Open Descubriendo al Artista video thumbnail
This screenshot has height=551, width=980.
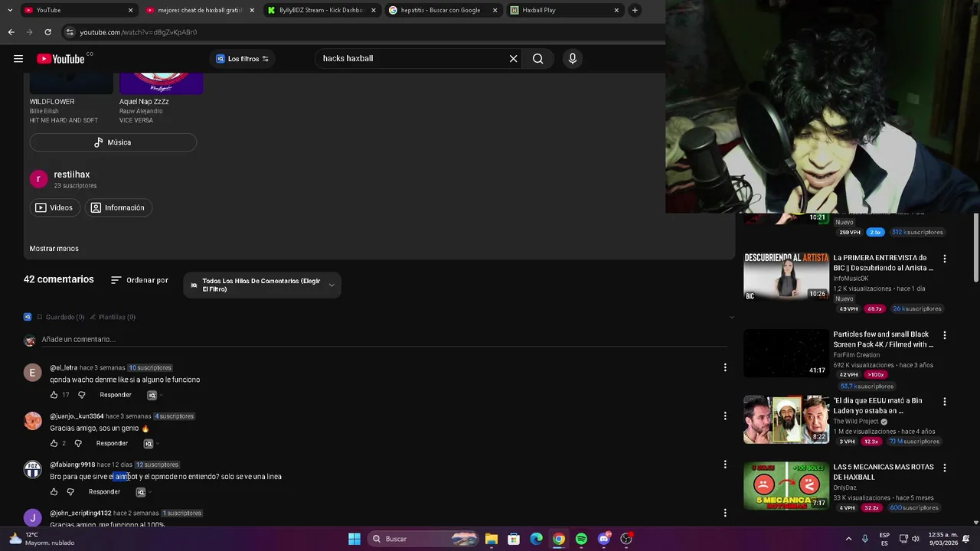click(x=786, y=276)
